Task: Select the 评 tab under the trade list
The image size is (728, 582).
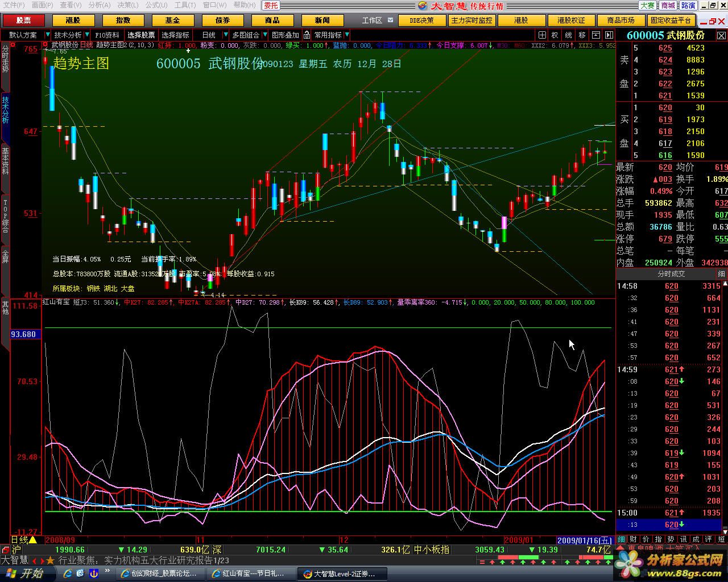Action: coord(709,539)
